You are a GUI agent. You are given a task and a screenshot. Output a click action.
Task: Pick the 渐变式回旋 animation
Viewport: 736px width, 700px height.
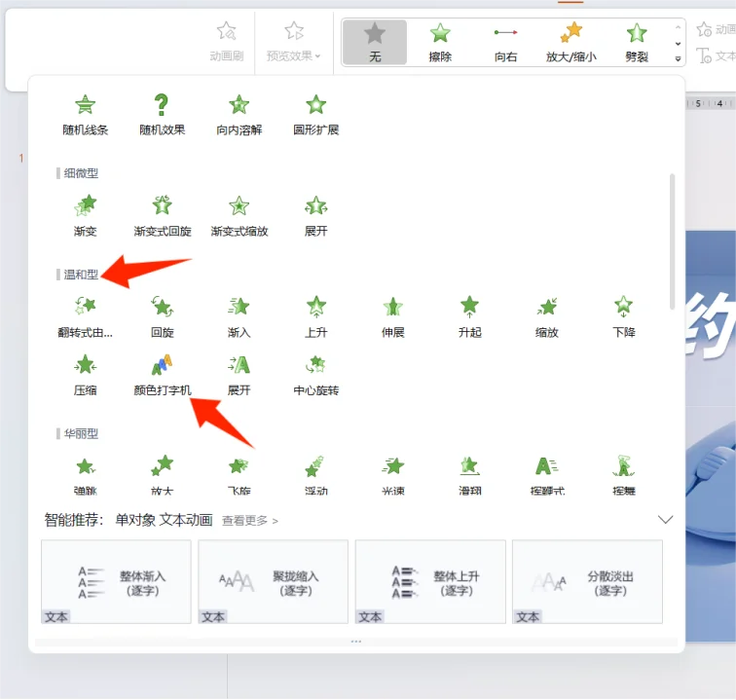162,215
